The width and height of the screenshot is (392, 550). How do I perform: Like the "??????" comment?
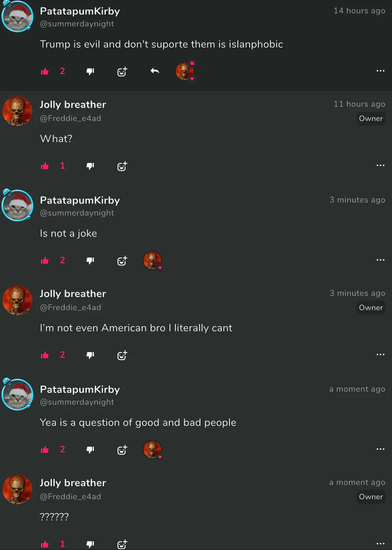[x=45, y=544]
